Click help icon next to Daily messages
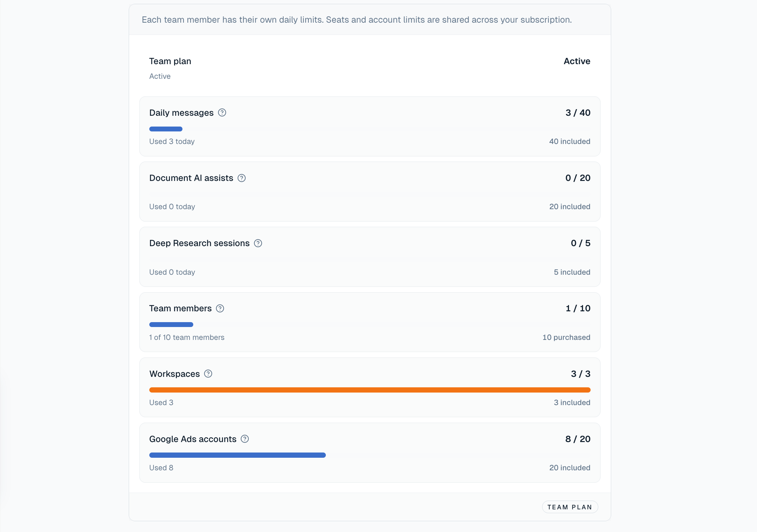The height and width of the screenshot is (532, 757). coord(222,113)
